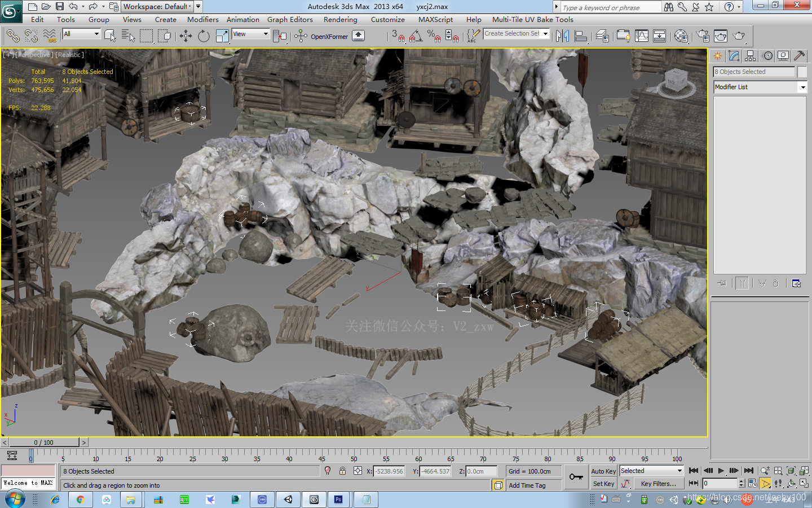This screenshot has height=508, width=812.
Task: Open the Edit menu
Action: coord(37,19)
